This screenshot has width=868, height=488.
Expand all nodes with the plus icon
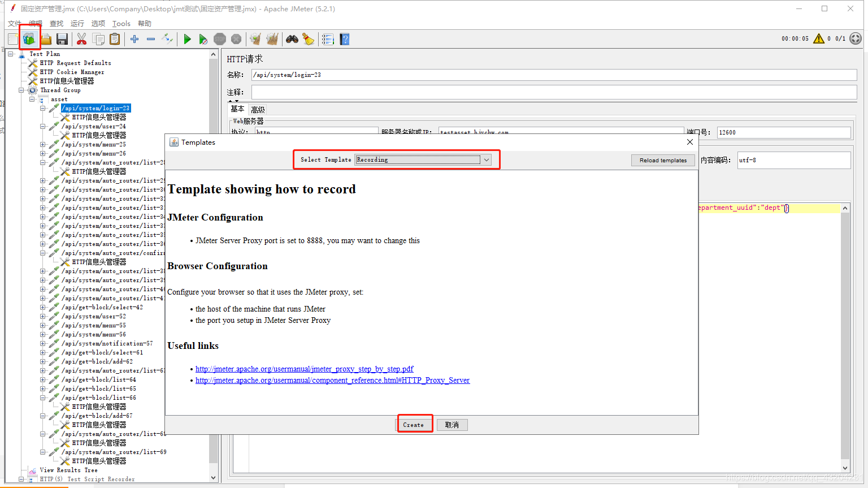click(x=134, y=39)
